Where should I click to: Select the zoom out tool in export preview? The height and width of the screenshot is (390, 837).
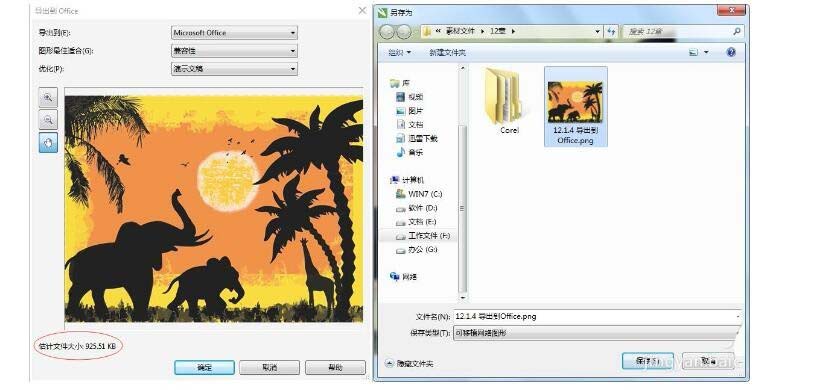pos(48,120)
